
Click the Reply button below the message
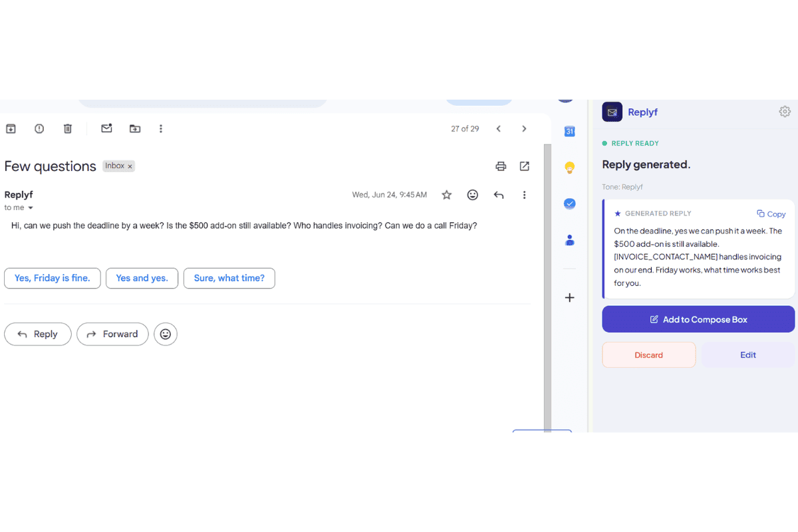pos(38,334)
